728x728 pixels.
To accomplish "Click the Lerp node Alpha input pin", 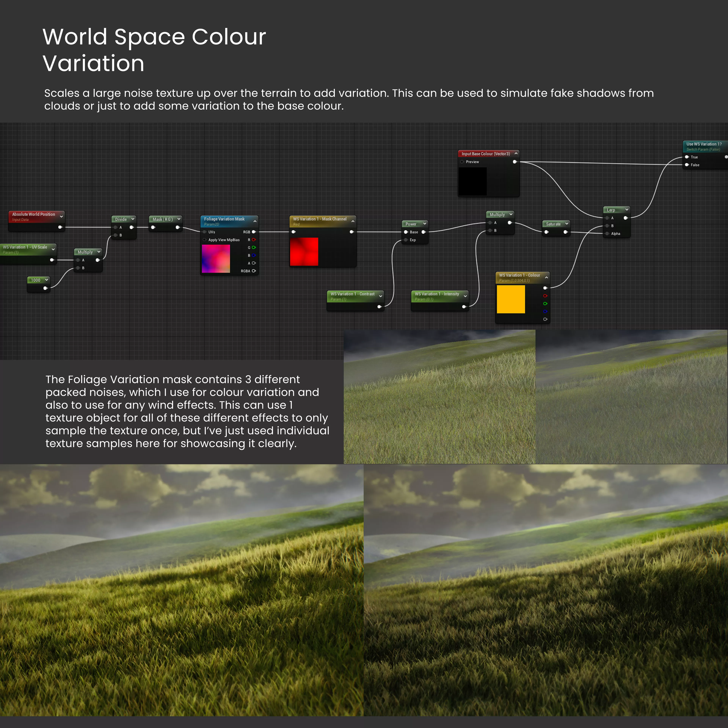I will point(607,234).
